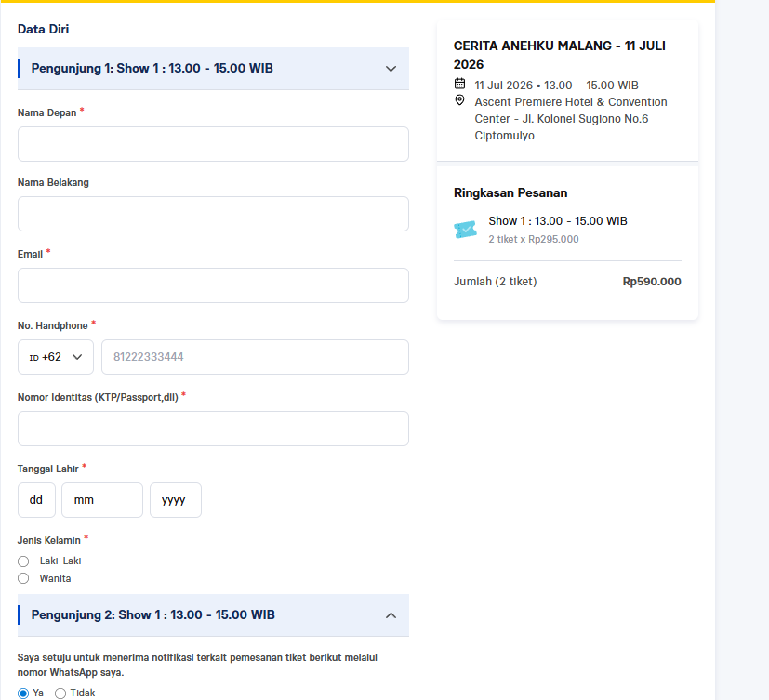The width and height of the screenshot is (769, 700).
Task: Collapse the Pengunjung 1 section chevron
Action: pyautogui.click(x=391, y=69)
